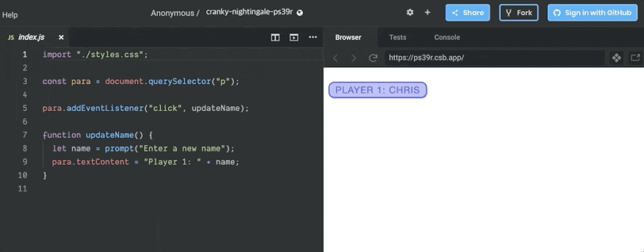This screenshot has height=252, width=644.
Task: Click the Share button
Action: click(x=467, y=13)
